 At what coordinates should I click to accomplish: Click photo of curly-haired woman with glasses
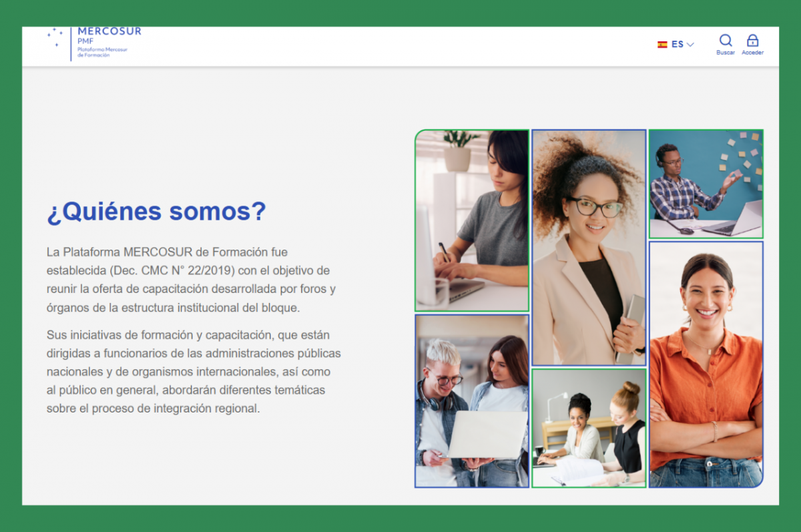[589, 247]
